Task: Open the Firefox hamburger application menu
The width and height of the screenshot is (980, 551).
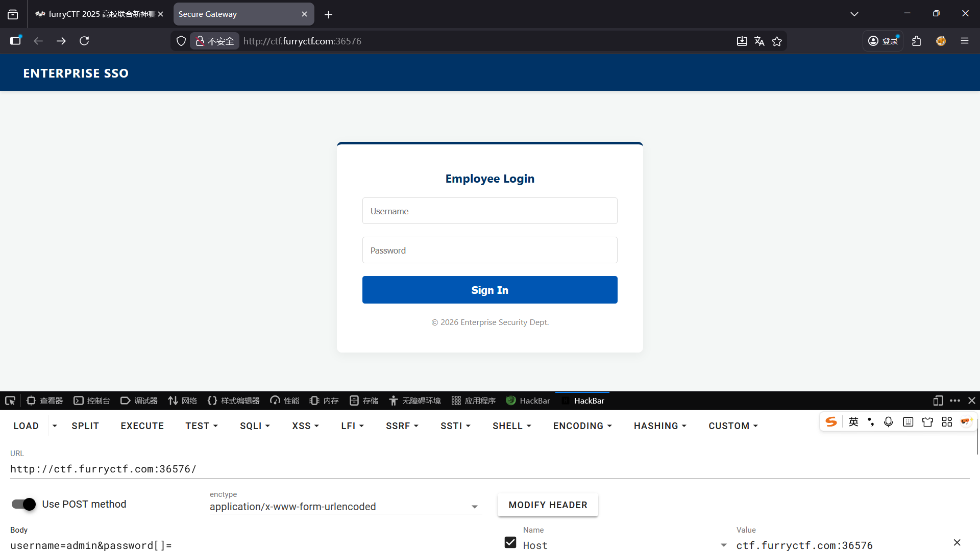Action: pos(965,41)
